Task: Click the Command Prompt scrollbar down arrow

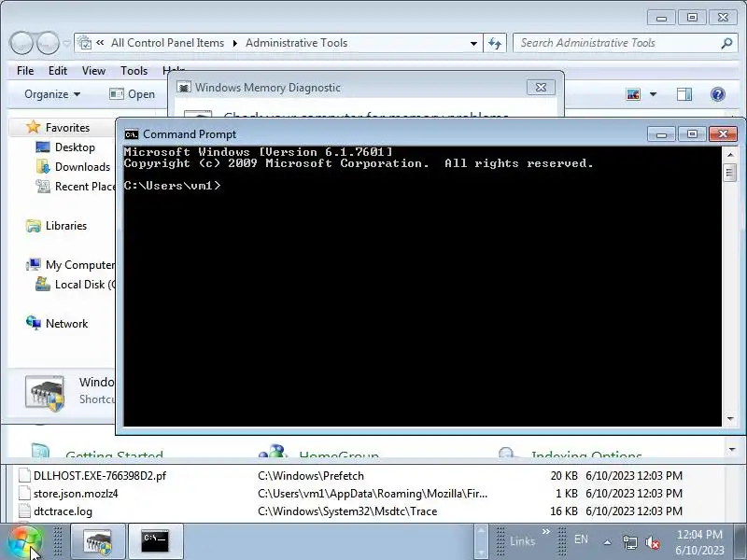Action: 730,418
